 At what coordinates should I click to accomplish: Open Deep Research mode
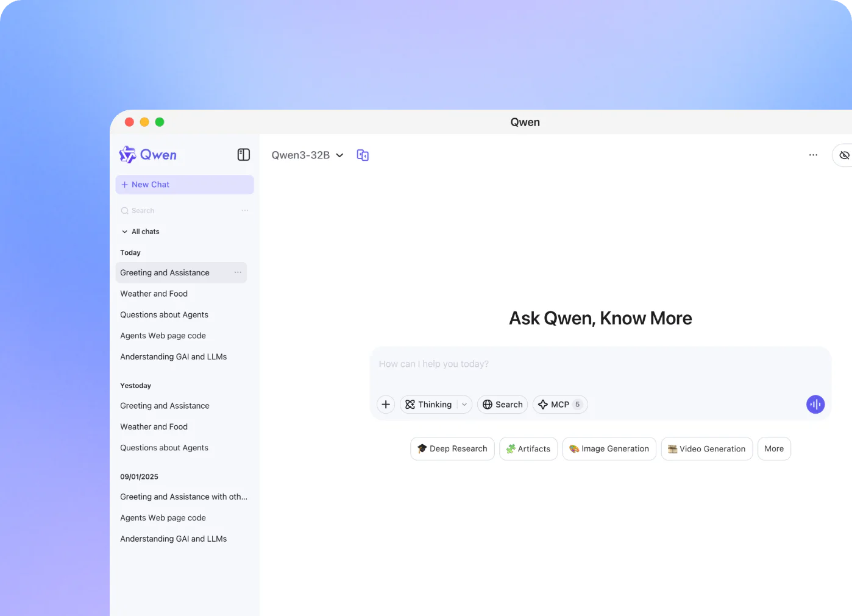(x=452, y=448)
